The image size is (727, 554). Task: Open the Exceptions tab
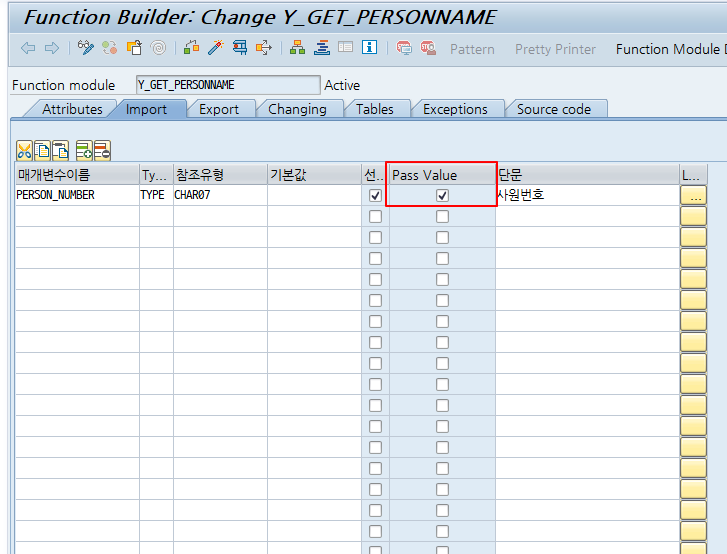tap(455, 109)
